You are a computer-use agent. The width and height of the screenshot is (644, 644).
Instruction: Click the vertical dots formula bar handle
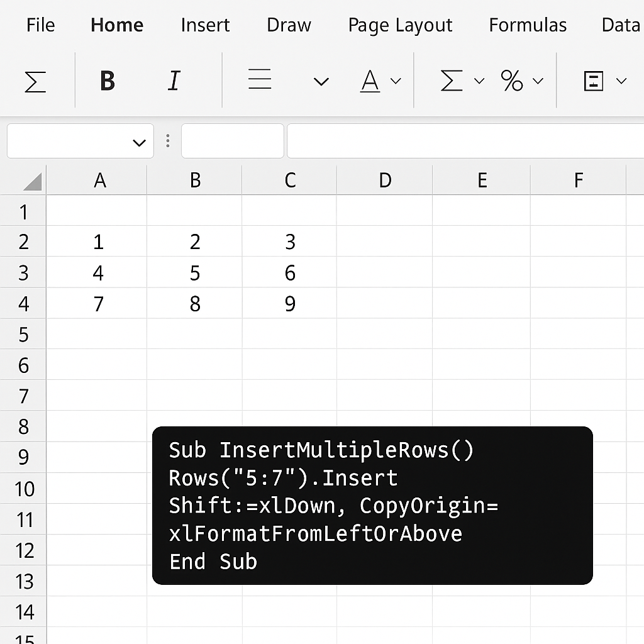pos(167,141)
